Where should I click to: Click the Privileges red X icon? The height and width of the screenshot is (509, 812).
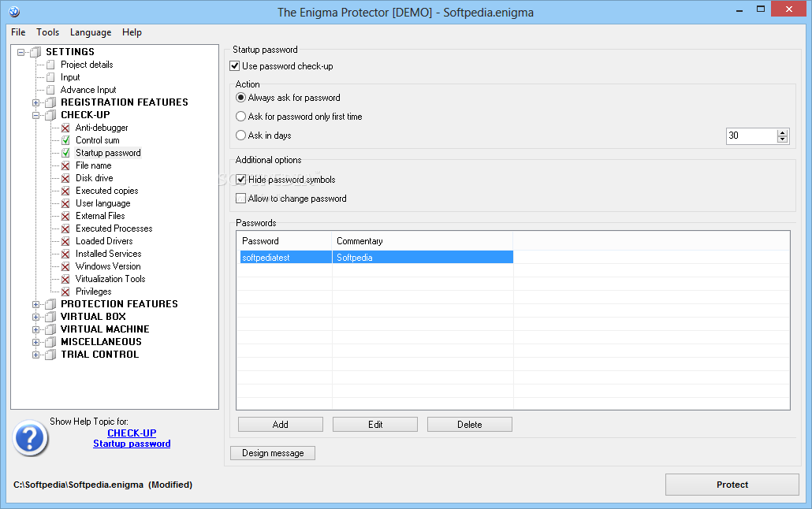65,292
